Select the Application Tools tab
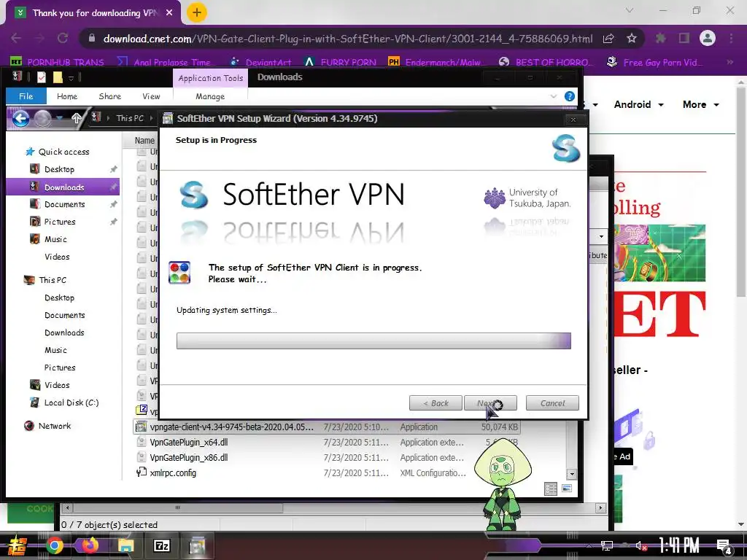This screenshot has height=560, width=747. (x=211, y=78)
